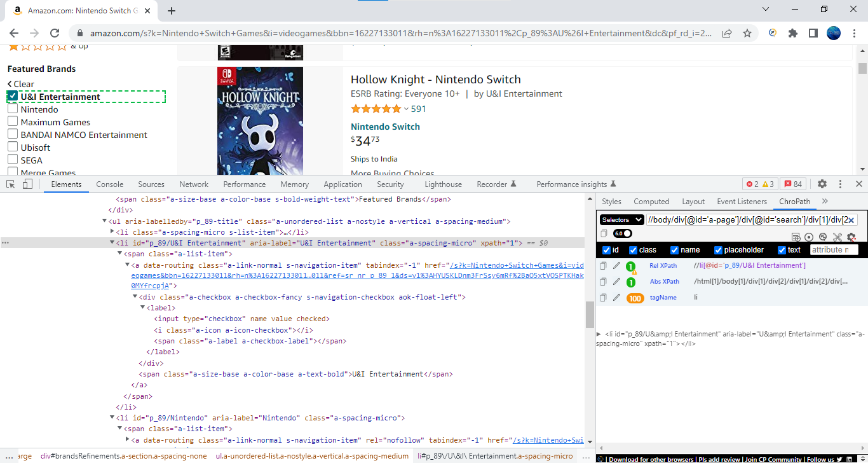Open DevTools settings gear

tap(822, 184)
